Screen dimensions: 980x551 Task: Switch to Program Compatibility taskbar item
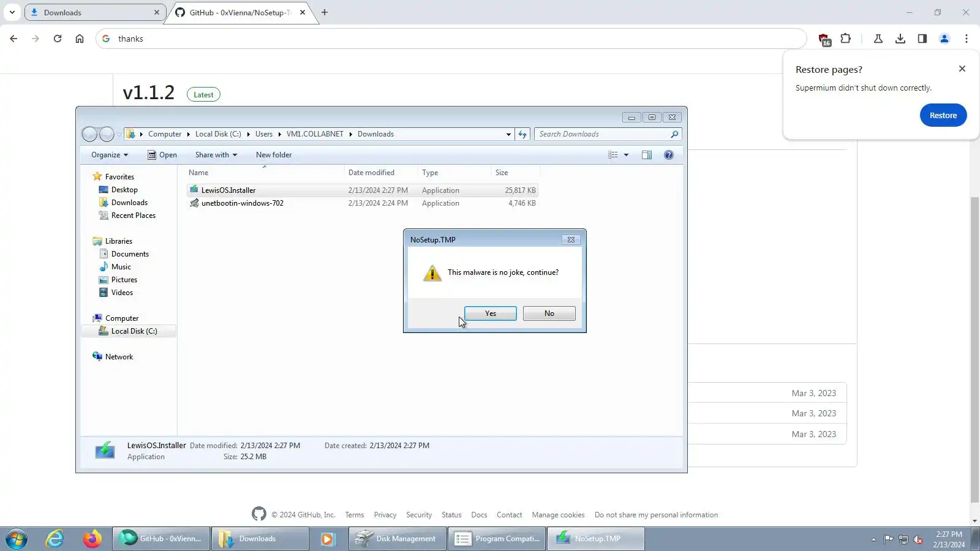point(497,539)
